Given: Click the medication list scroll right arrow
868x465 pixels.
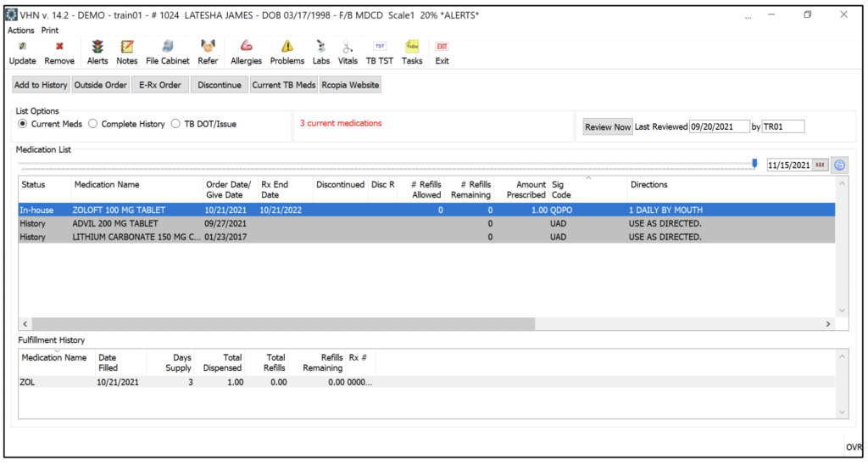Looking at the screenshot, I should (x=828, y=323).
